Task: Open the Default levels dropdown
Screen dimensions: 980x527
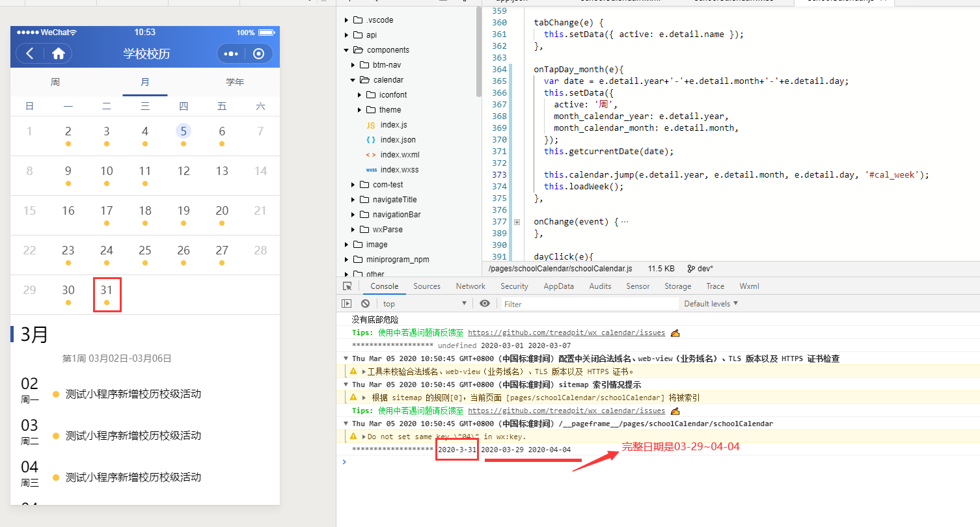Action: (709, 303)
